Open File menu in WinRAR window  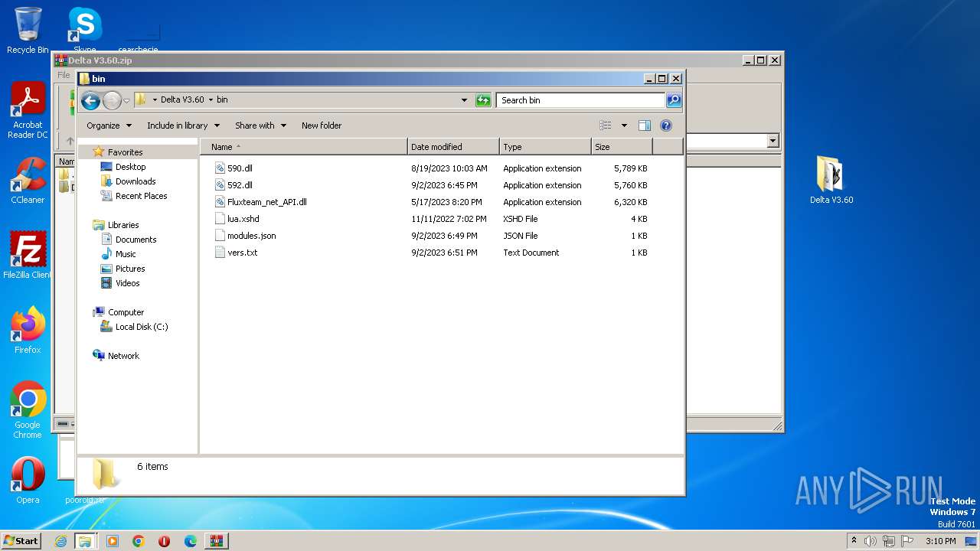coord(64,75)
